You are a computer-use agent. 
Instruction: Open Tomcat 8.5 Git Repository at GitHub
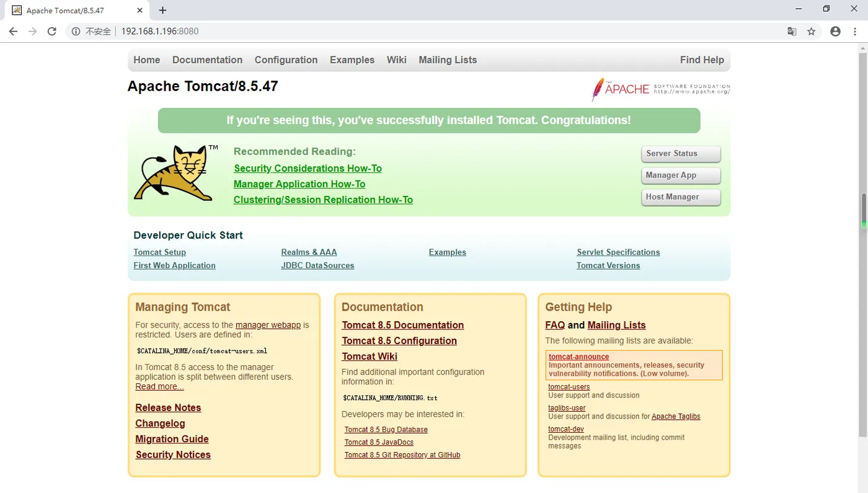tap(402, 455)
